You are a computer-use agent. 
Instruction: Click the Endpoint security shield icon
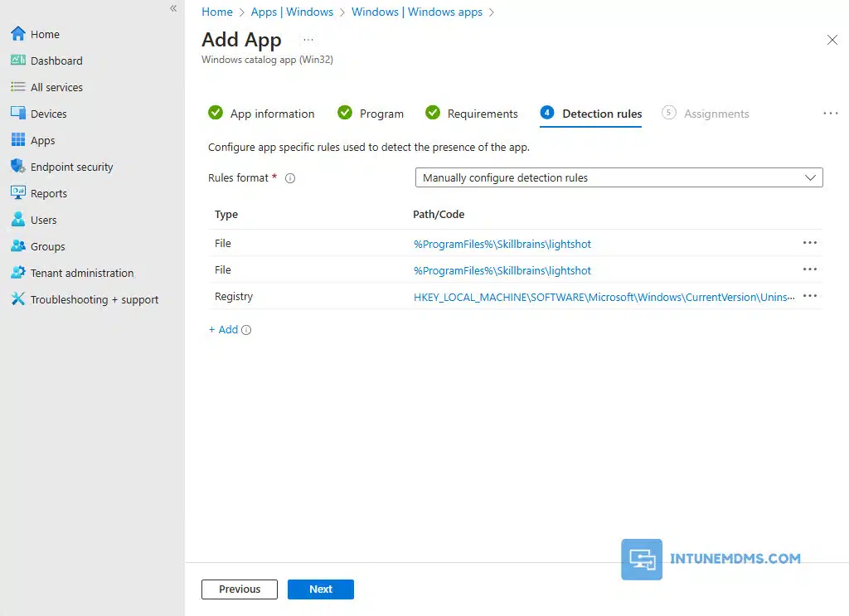[x=17, y=167]
